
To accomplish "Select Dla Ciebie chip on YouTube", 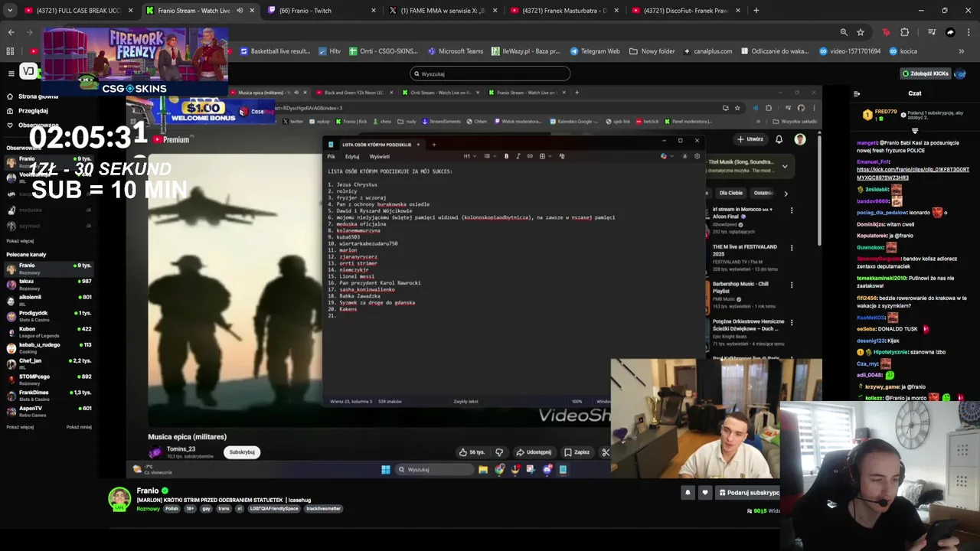I will (731, 193).
